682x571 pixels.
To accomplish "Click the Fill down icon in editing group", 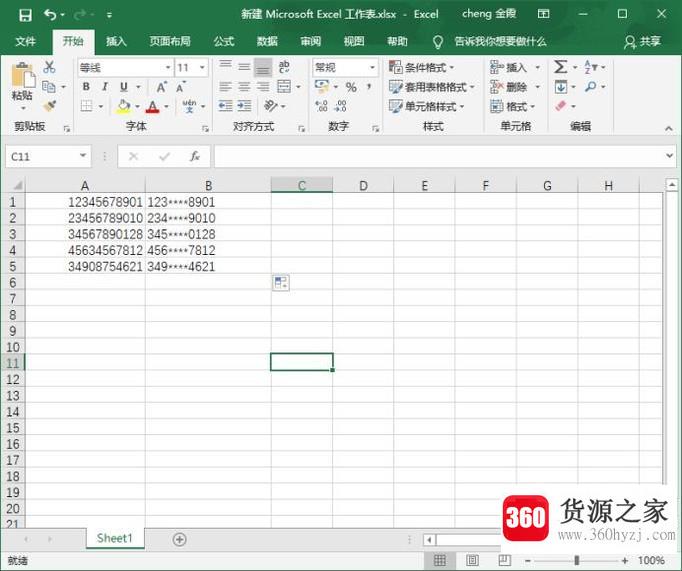I will point(561,87).
